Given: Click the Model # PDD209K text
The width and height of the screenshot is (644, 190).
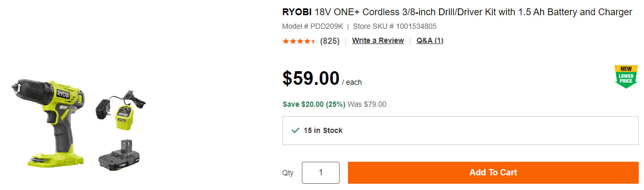Looking at the screenshot, I should (312, 26).
